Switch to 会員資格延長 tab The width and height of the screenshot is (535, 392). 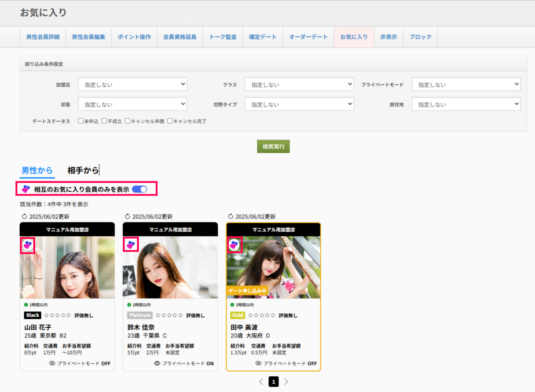(180, 37)
